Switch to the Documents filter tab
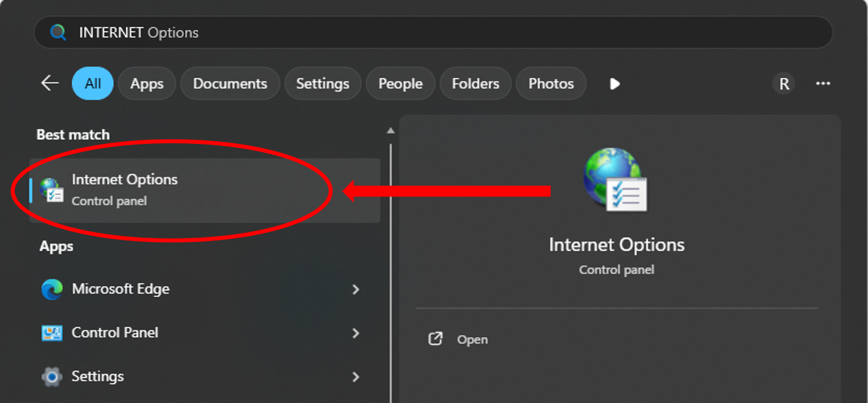Viewport: 868px width, 403px height. click(230, 83)
